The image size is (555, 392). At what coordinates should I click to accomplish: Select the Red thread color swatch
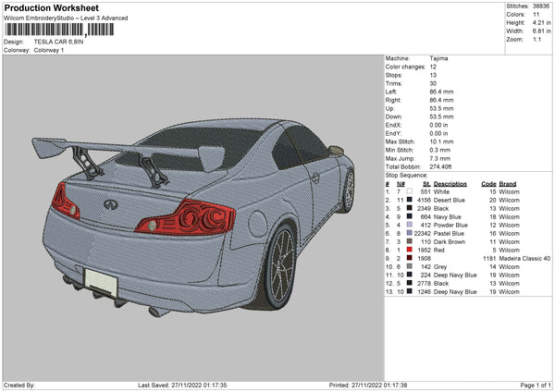click(x=410, y=250)
